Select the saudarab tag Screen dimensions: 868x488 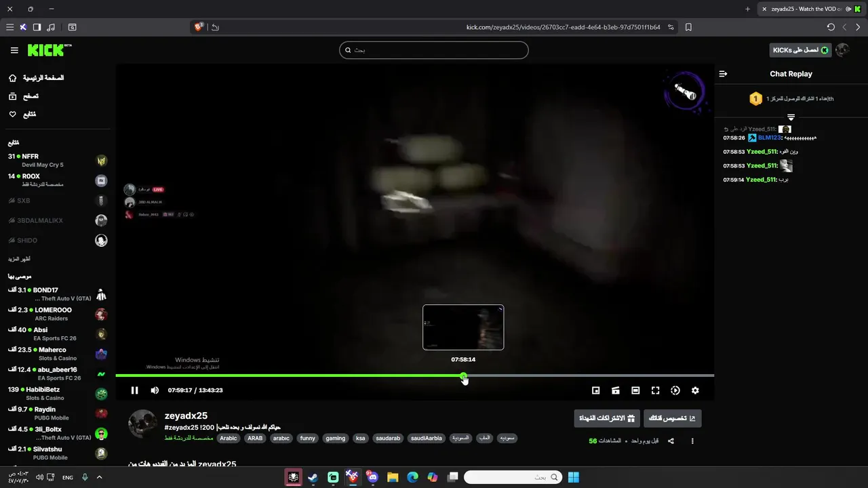(x=388, y=439)
